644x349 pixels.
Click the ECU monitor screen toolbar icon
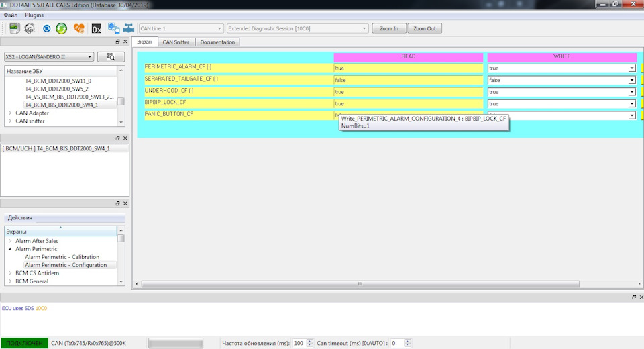[14, 28]
